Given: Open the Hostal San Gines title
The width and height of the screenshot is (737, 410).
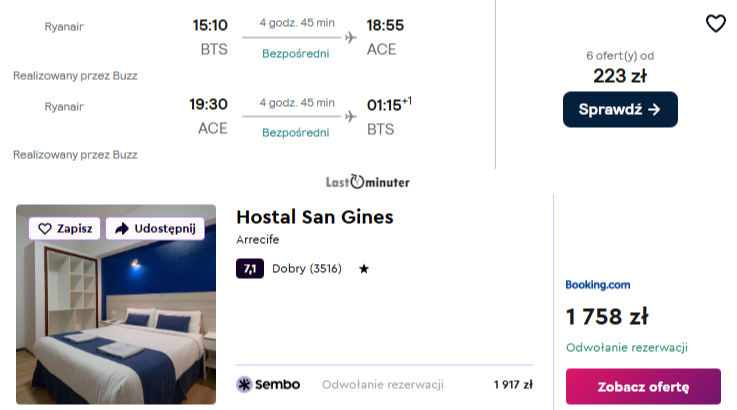Looking at the screenshot, I should point(314,217).
